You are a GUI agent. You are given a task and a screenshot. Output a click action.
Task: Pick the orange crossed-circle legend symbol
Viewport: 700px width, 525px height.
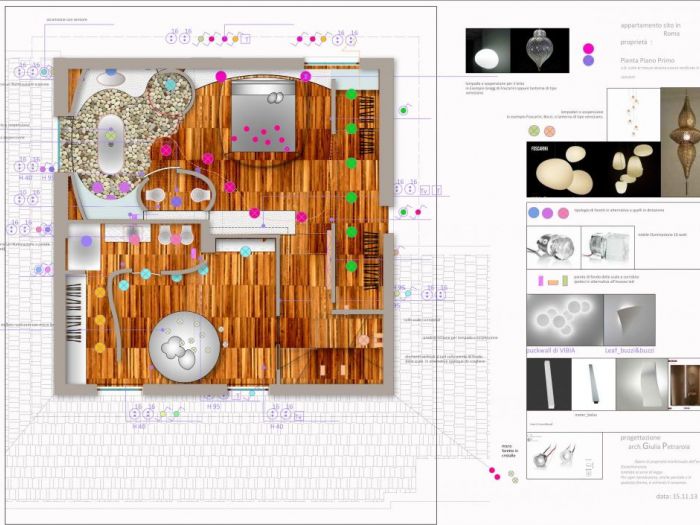pos(550,131)
